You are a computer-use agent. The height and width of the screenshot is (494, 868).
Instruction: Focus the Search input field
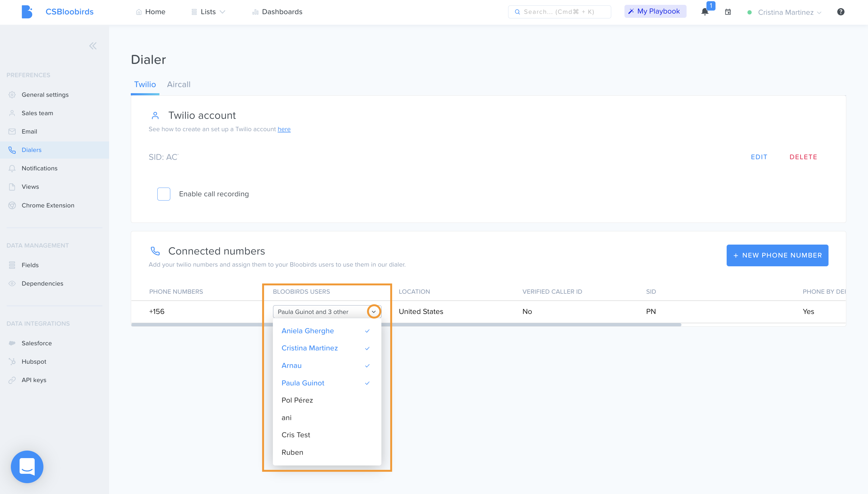point(559,12)
